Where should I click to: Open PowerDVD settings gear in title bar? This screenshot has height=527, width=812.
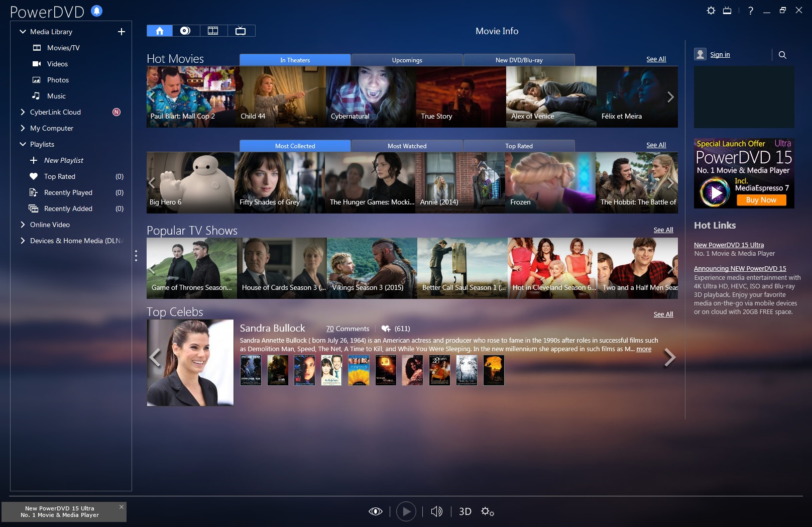[711, 11]
